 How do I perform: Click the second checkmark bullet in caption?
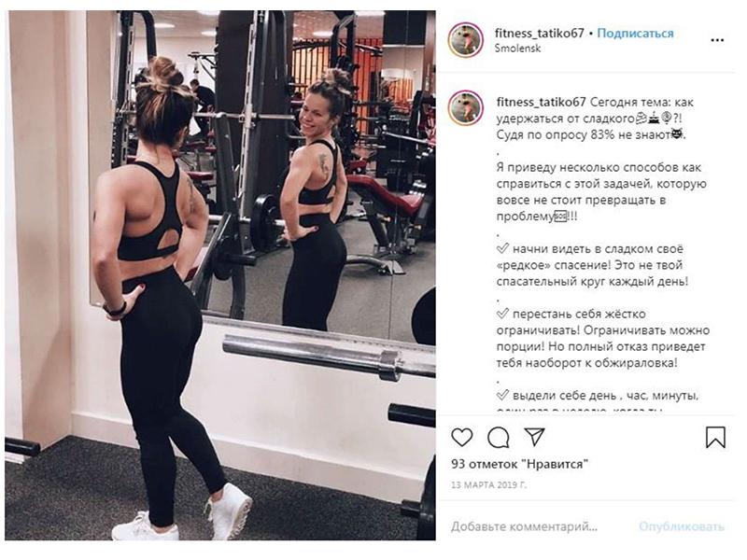point(502,314)
